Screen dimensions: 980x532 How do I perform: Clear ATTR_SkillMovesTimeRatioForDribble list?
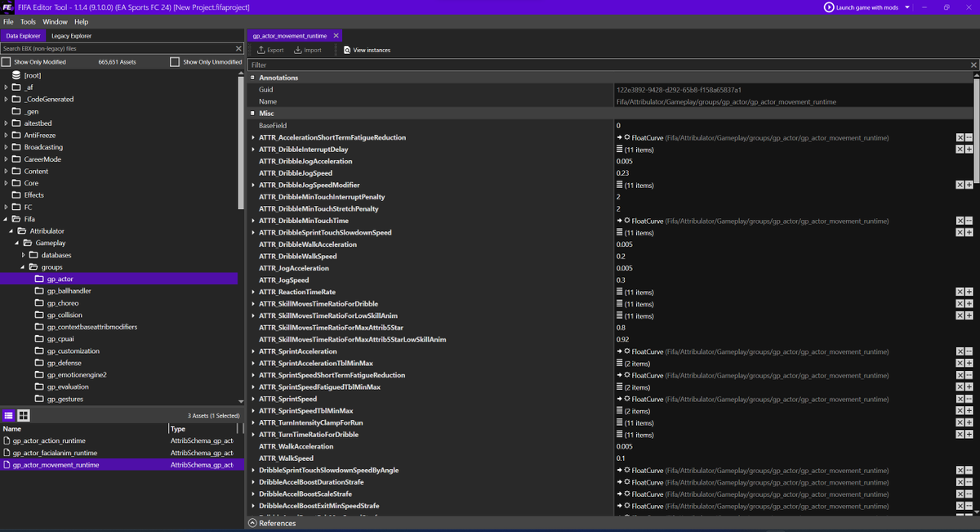[960, 304]
